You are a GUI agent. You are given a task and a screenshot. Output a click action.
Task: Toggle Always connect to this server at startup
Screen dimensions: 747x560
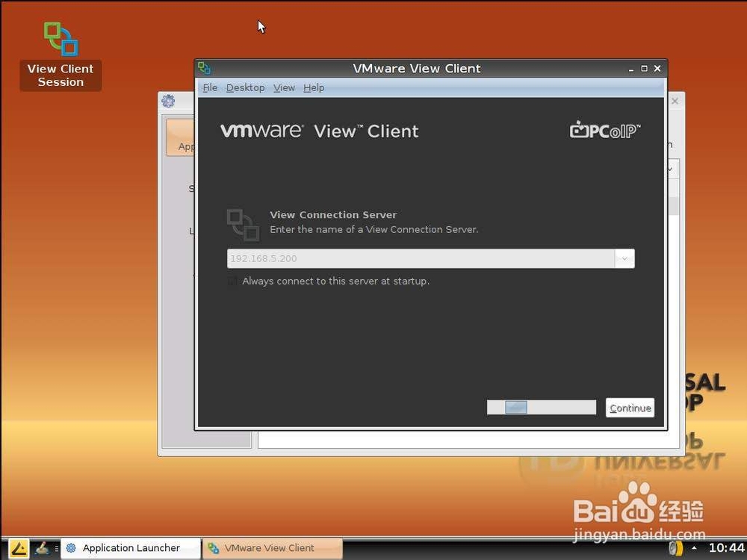pos(232,281)
